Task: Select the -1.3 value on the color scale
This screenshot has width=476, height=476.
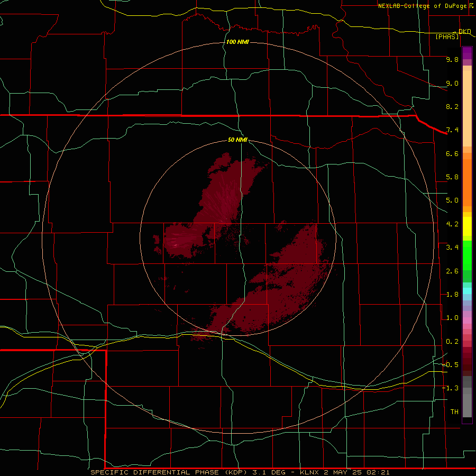Action: [450, 388]
